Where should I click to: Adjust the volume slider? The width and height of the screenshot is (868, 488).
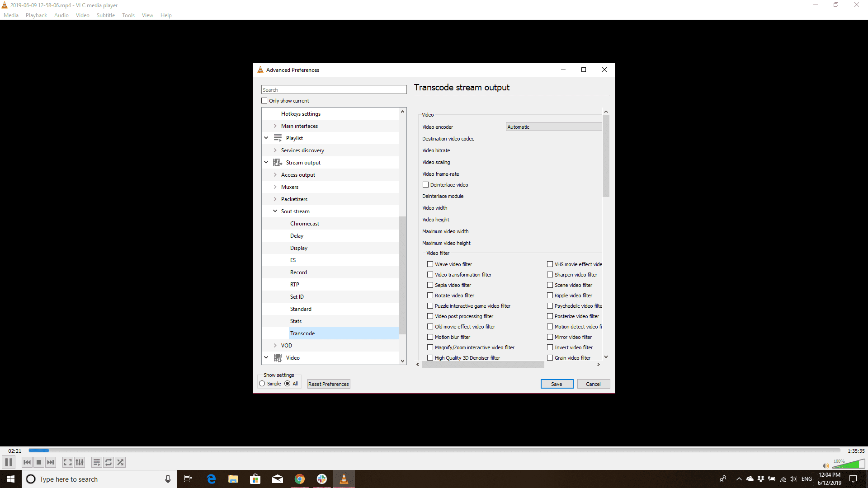[x=849, y=464]
